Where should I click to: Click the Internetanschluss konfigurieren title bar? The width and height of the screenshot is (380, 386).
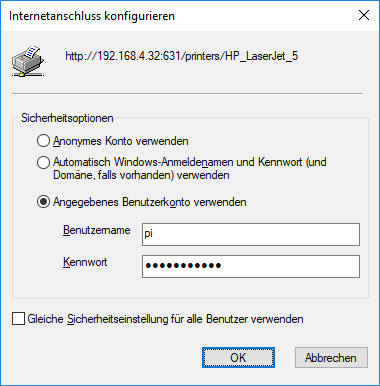click(92, 16)
